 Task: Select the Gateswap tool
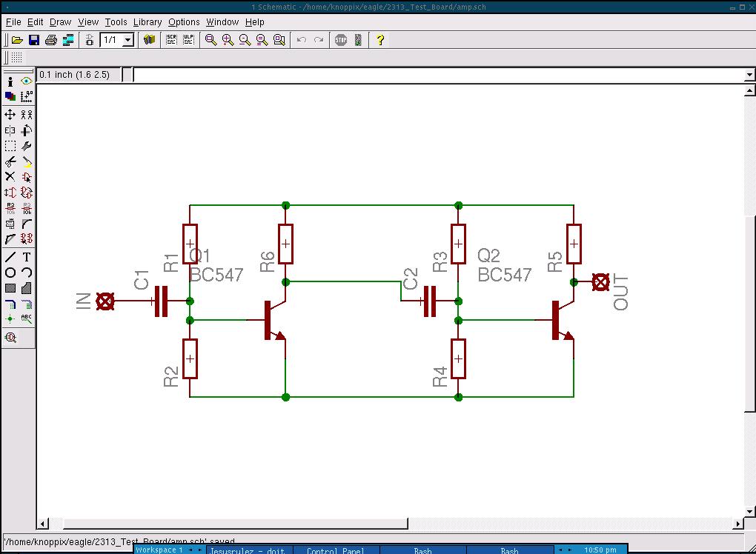(27, 193)
